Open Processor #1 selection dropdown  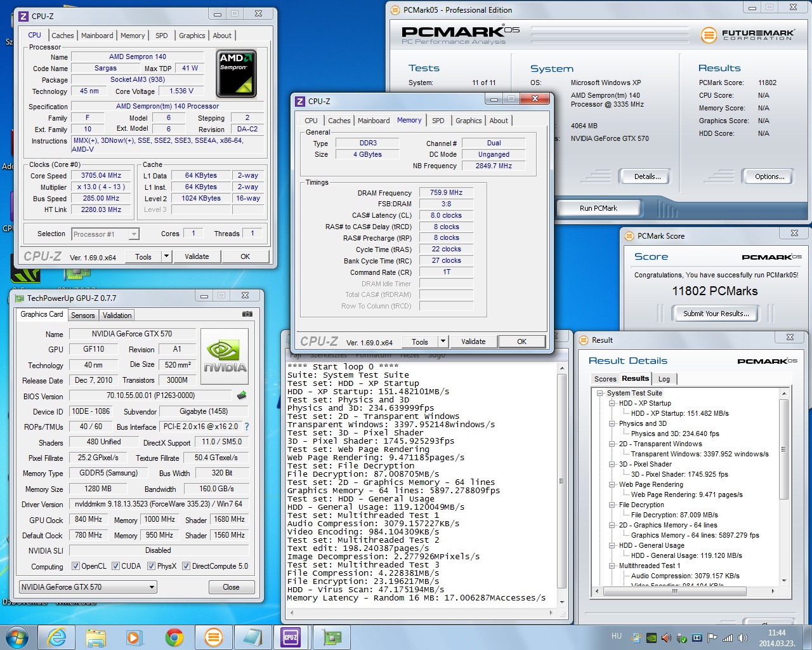(x=105, y=234)
